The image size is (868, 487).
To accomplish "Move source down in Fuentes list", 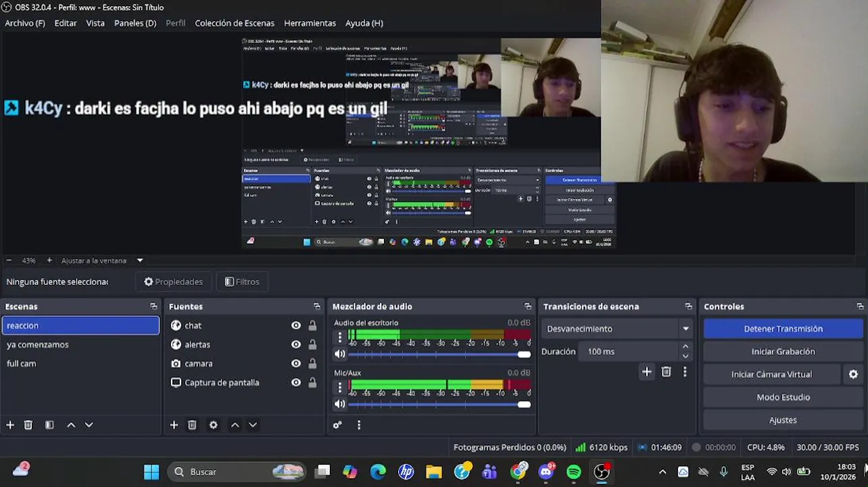I will pyautogui.click(x=253, y=425).
